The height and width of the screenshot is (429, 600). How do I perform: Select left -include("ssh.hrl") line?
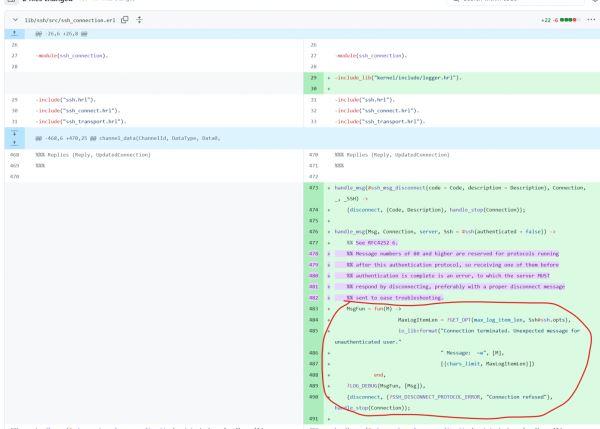[x=65, y=100]
